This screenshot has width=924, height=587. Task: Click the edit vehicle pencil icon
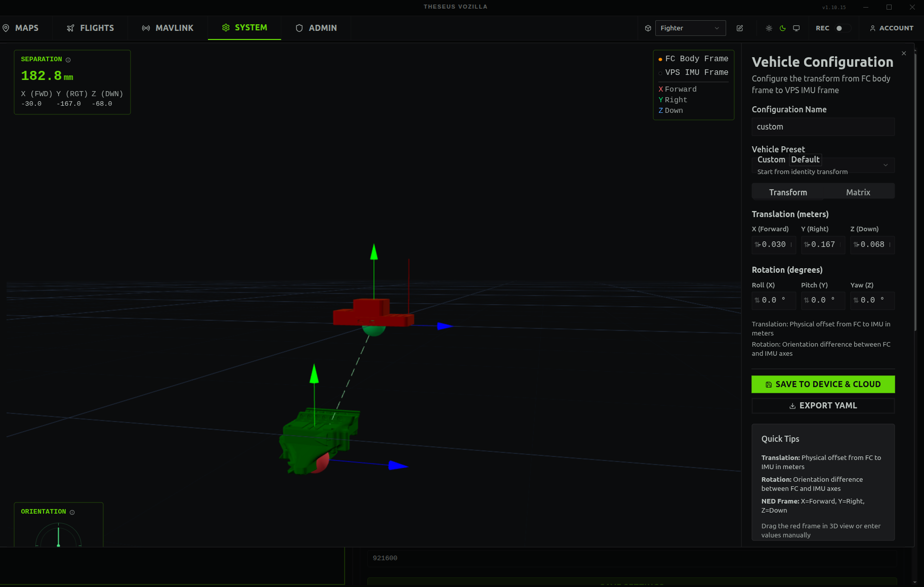[739, 28]
